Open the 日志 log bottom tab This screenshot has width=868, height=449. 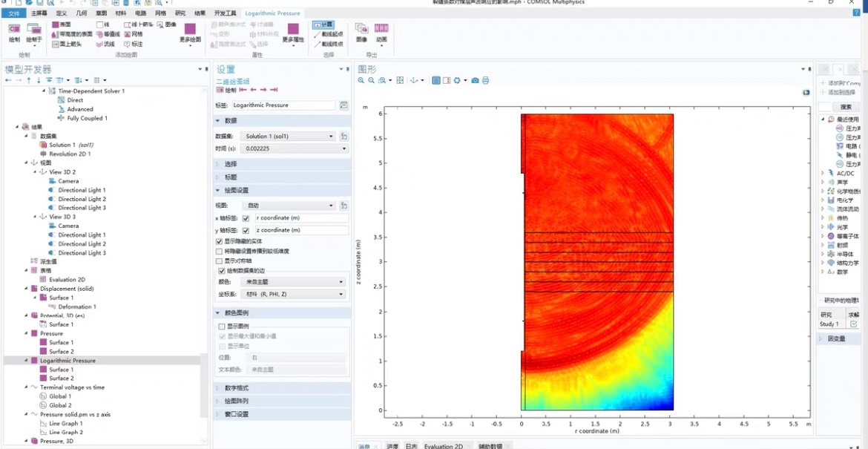point(411,446)
